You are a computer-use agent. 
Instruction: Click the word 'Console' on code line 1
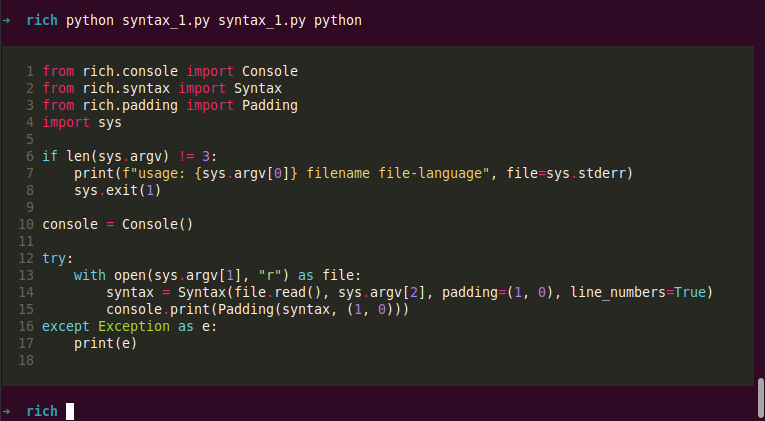(270, 71)
